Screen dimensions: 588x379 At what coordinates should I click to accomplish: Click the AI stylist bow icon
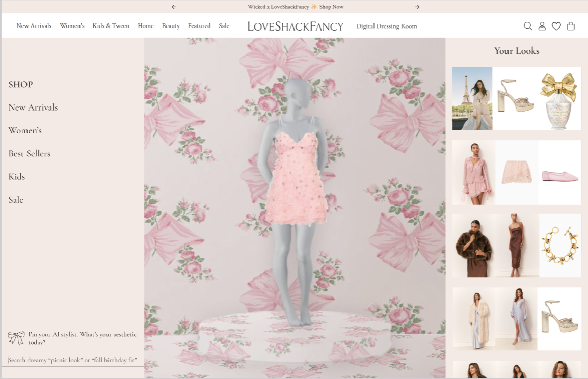click(x=16, y=338)
